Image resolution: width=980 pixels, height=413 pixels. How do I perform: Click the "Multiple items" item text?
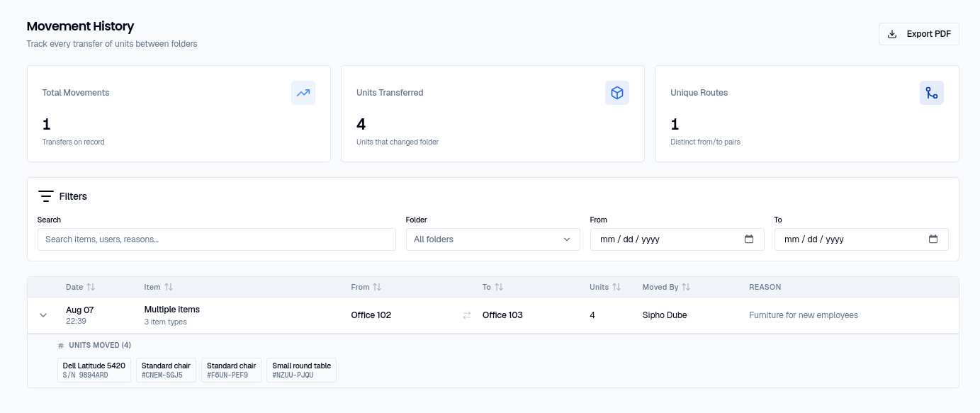coord(172,310)
